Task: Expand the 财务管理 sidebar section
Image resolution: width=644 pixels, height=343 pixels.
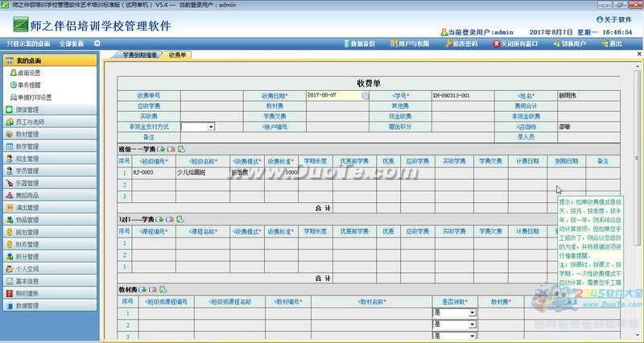Action: (50, 245)
